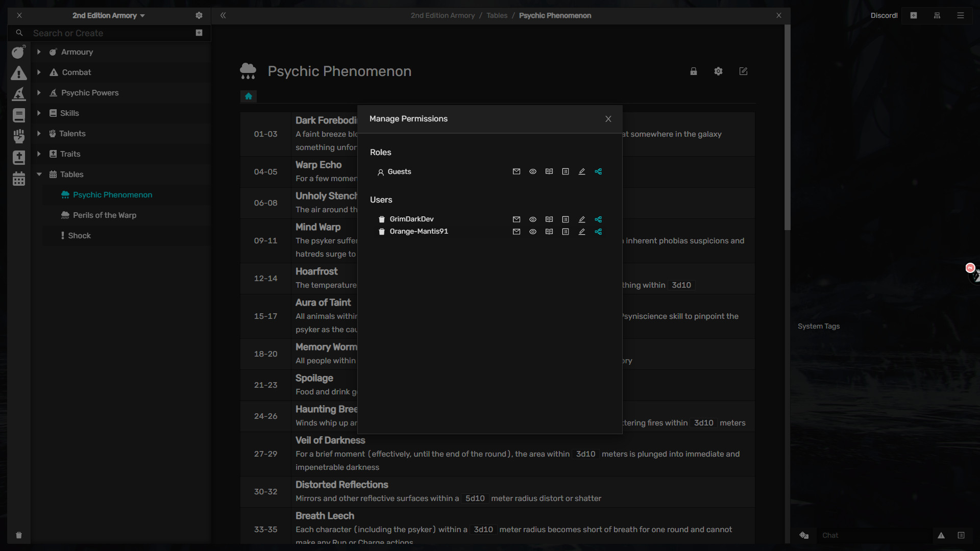Lock the Psychic Phenomenon page
The image size is (980, 551).
[x=693, y=71]
